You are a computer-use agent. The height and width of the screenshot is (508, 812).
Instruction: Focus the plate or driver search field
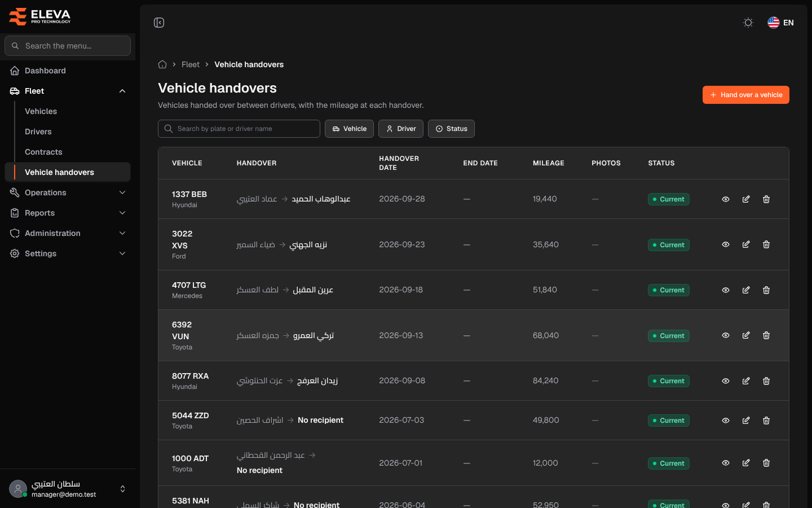pyautogui.click(x=239, y=129)
